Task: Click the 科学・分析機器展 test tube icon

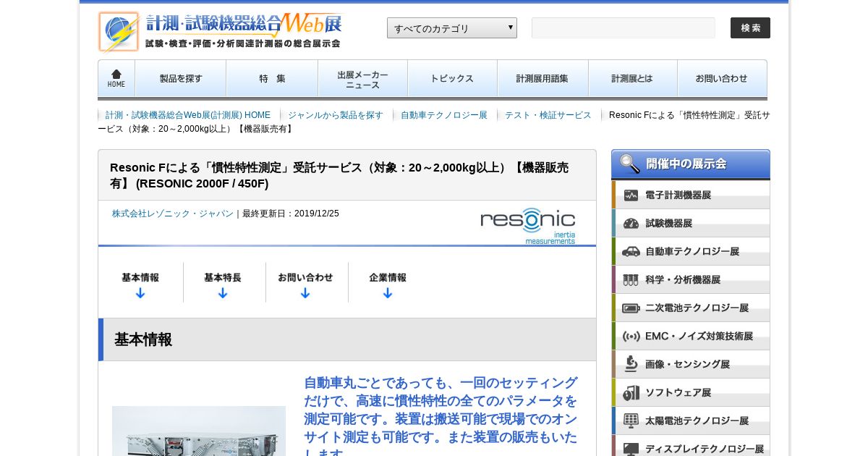Action: pyautogui.click(x=631, y=279)
